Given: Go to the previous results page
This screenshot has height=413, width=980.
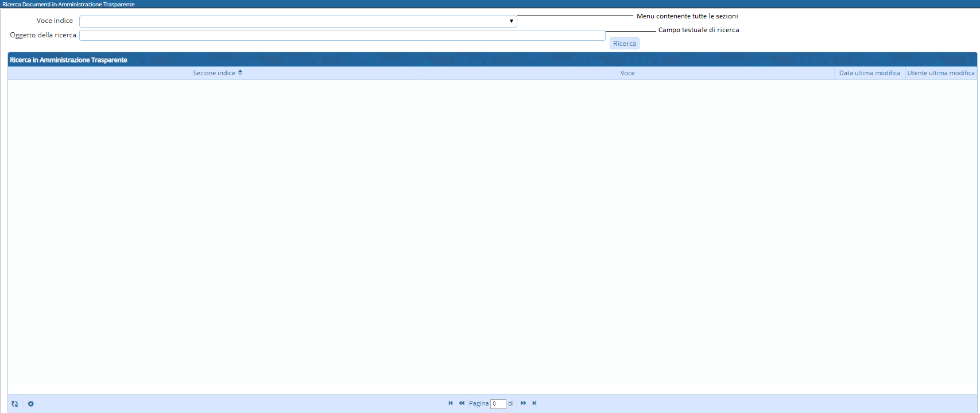Looking at the screenshot, I should click(462, 403).
